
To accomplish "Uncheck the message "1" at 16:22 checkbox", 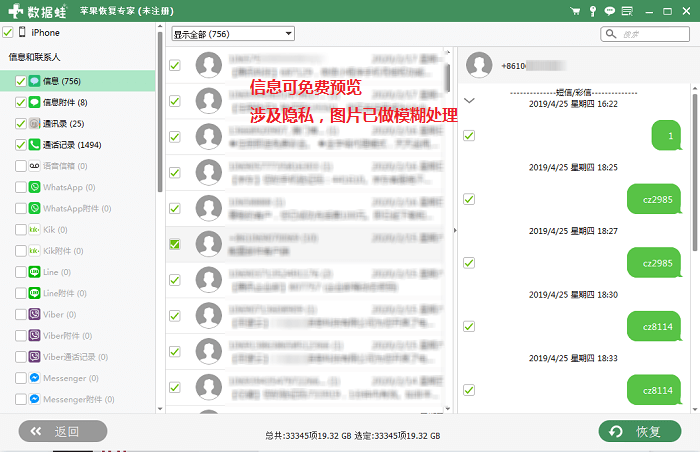I will 469,135.
